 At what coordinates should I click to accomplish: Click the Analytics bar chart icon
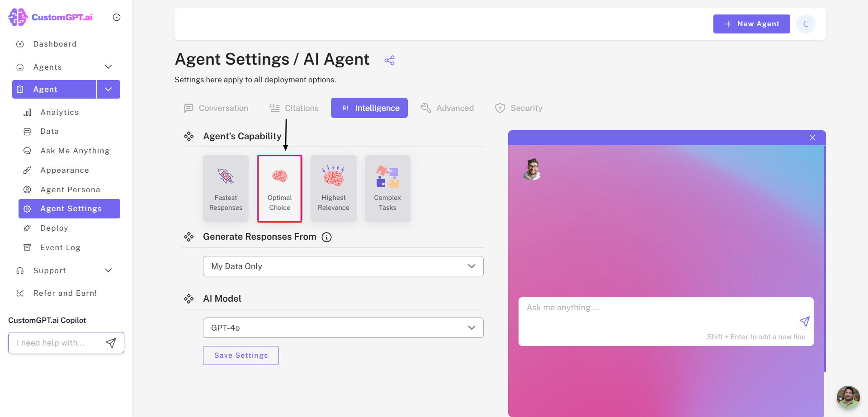coord(27,112)
